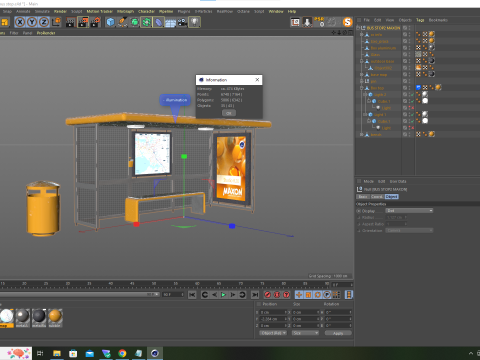
Task: Toggle visibility dots for Box top row
Action: pos(410,88)
